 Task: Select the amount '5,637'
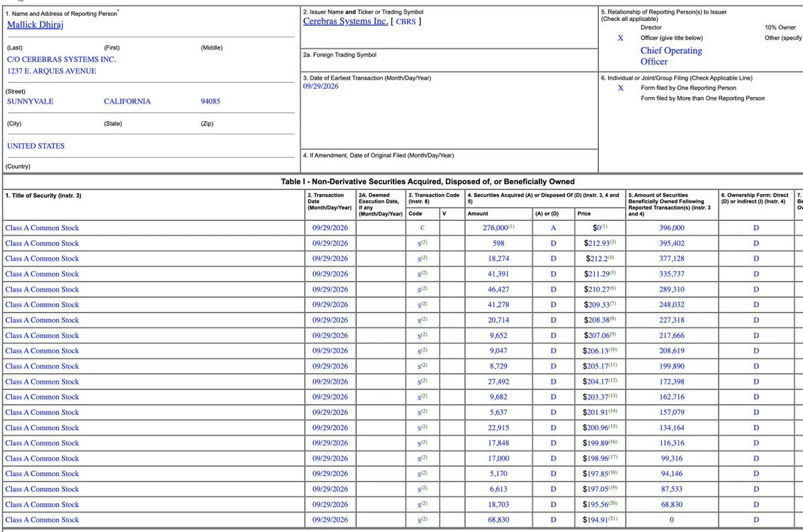497,412
